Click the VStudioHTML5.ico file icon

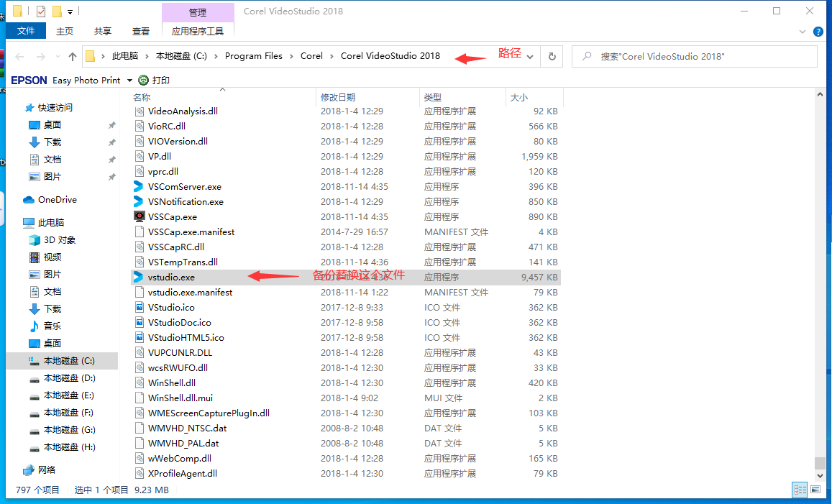click(x=139, y=337)
